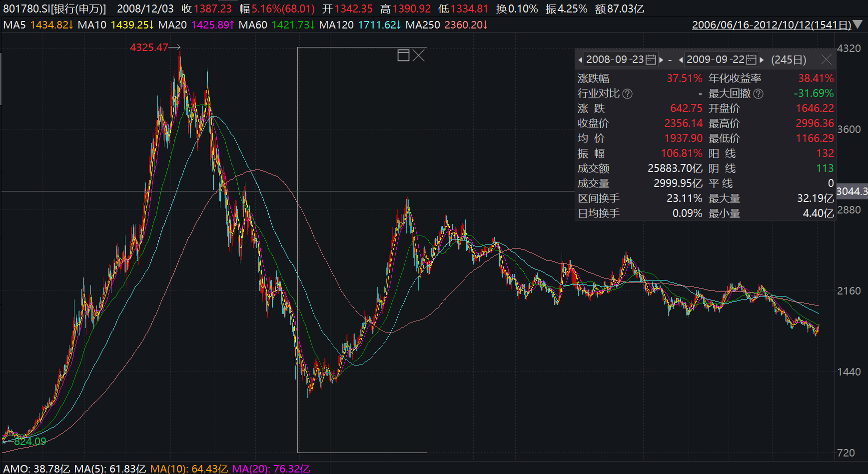868x474 pixels.
Task: Click the MA20 1425.89 indicator label
Action: (196, 24)
